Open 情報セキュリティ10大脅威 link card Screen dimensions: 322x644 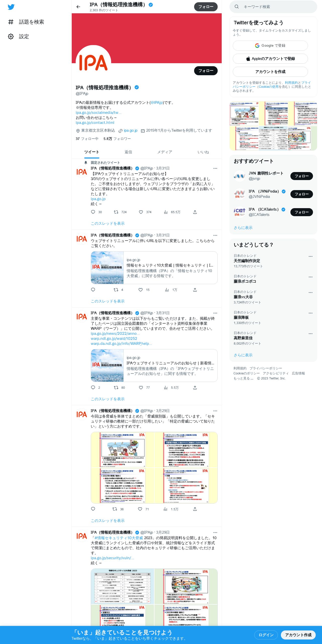pyautogui.click(x=154, y=268)
